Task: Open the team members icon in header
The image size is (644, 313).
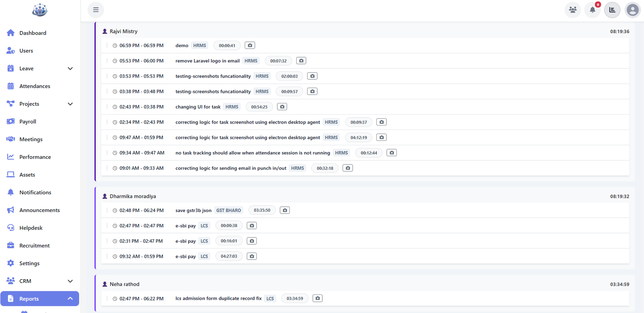Action: [x=573, y=10]
